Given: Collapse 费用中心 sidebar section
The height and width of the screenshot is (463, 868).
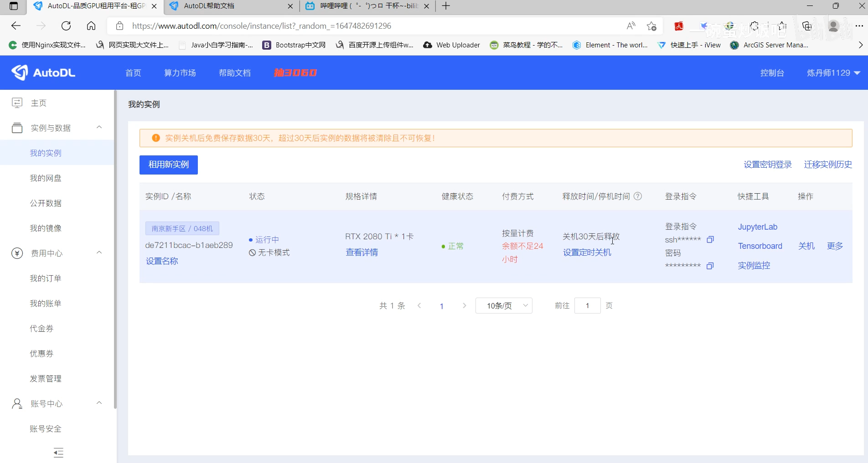Looking at the screenshot, I should coord(99,252).
